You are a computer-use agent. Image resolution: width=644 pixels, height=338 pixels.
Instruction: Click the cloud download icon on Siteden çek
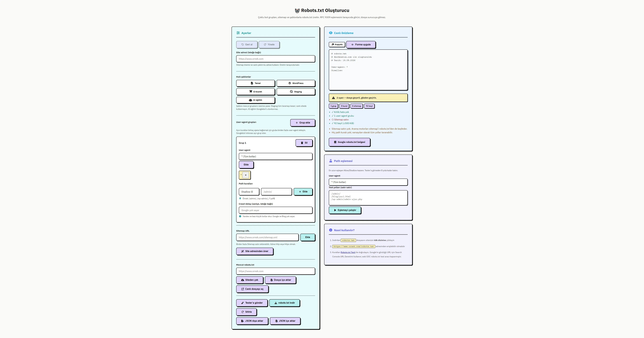click(x=242, y=280)
